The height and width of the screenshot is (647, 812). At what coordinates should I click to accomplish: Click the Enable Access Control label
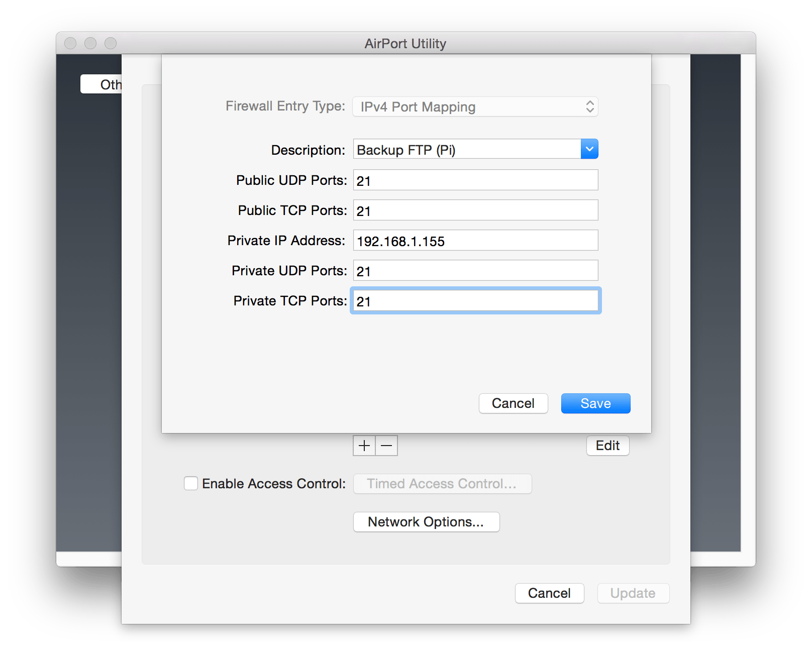click(x=274, y=484)
